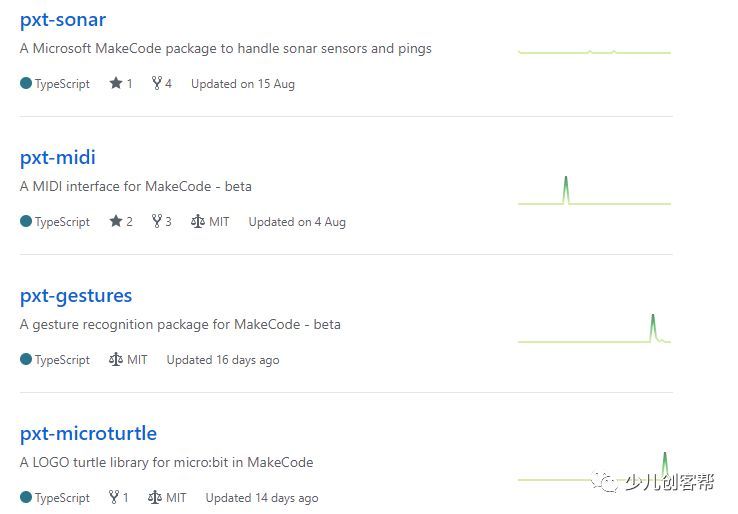The height and width of the screenshot is (514, 738).
Task: Click the star icon for pxt-midi
Action: coord(116,222)
